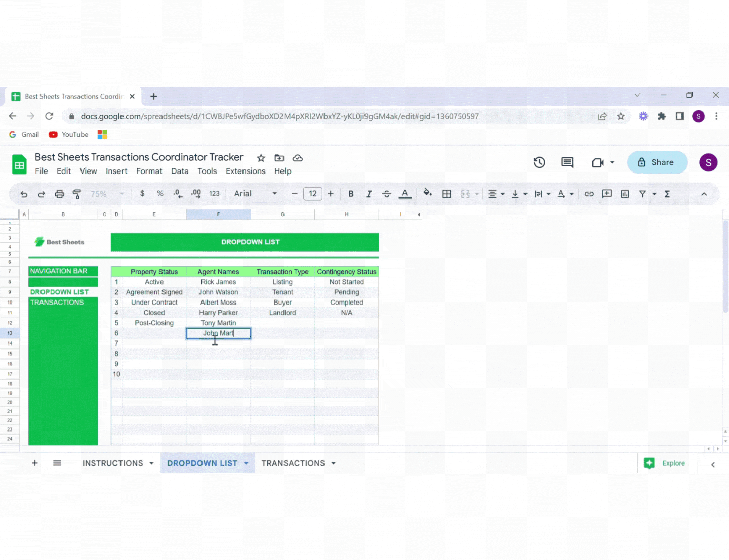Open the font family dropdown

click(x=256, y=194)
